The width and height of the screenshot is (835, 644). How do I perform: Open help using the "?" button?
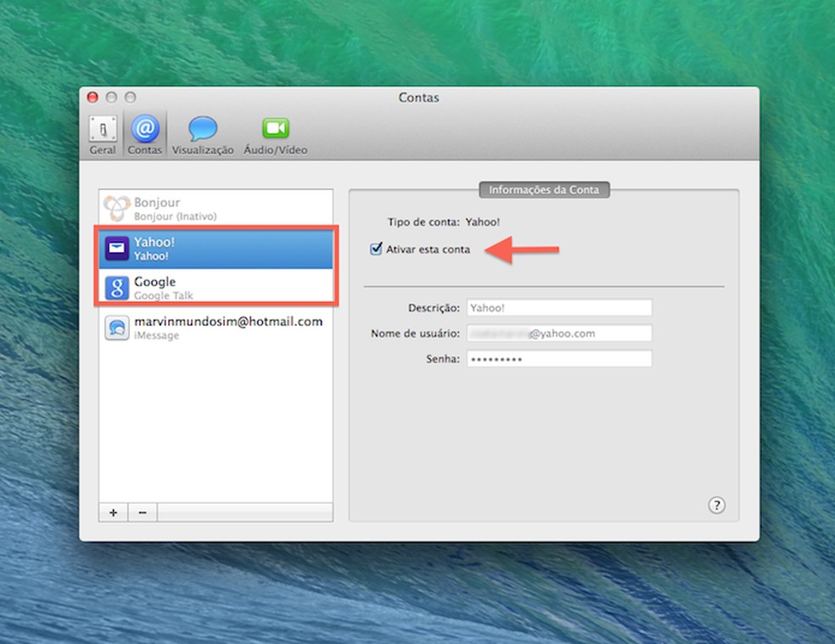716,505
